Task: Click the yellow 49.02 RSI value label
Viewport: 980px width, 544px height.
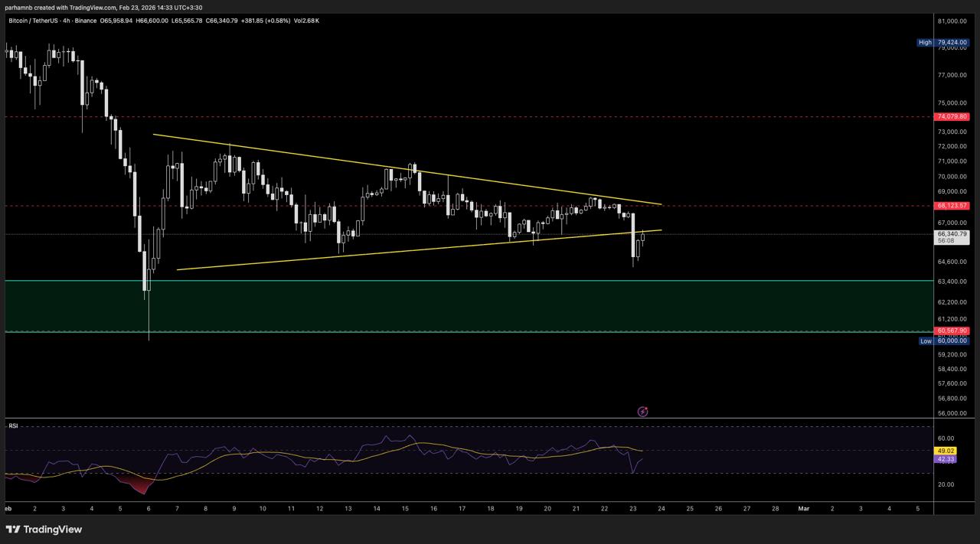Action: coord(946,451)
